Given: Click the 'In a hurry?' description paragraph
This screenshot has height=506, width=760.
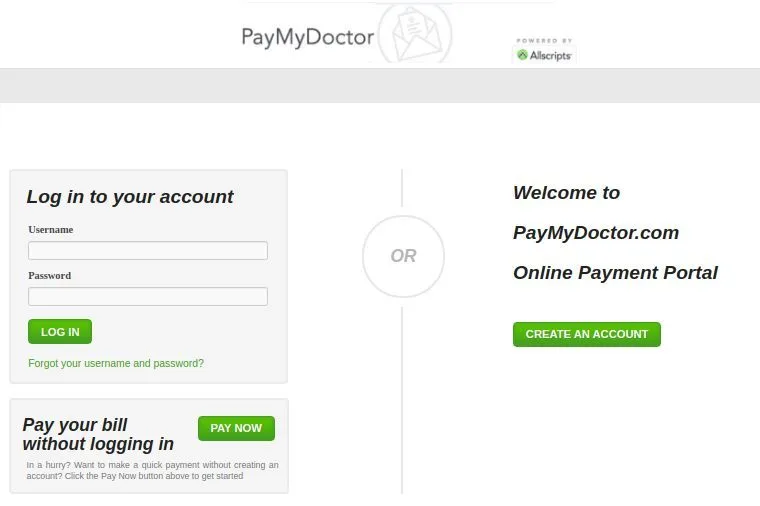Looking at the screenshot, I should [152, 470].
